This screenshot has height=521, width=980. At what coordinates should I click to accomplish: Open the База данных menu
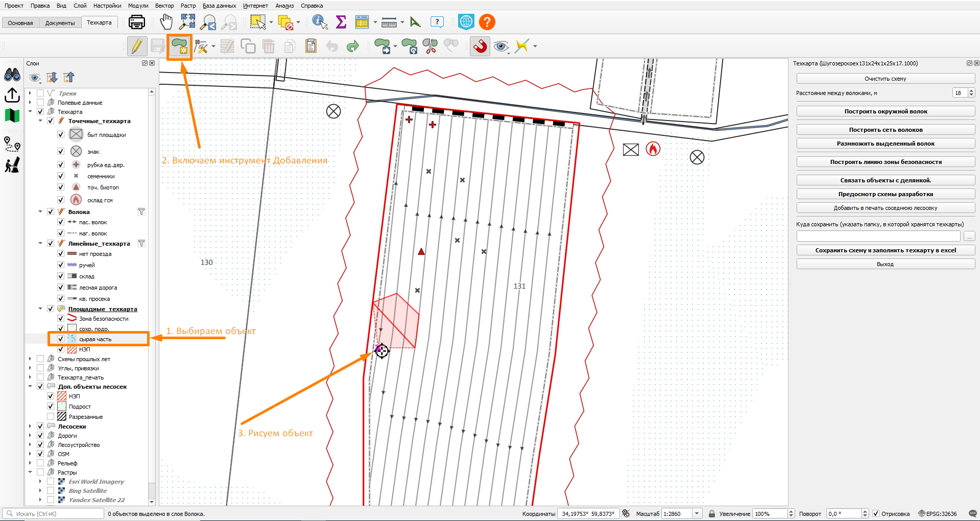point(219,6)
